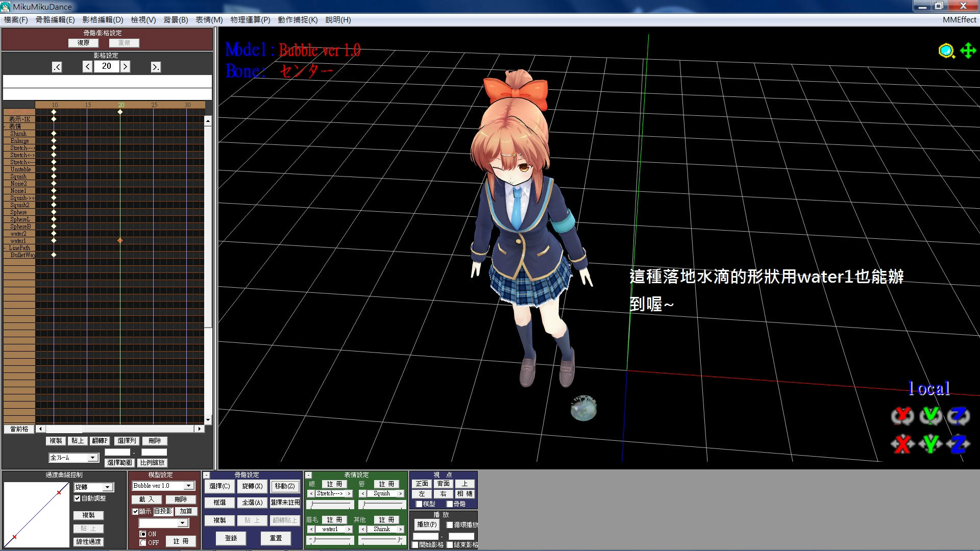Select the Unstable track row
980x551 pixels.
click(20, 169)
